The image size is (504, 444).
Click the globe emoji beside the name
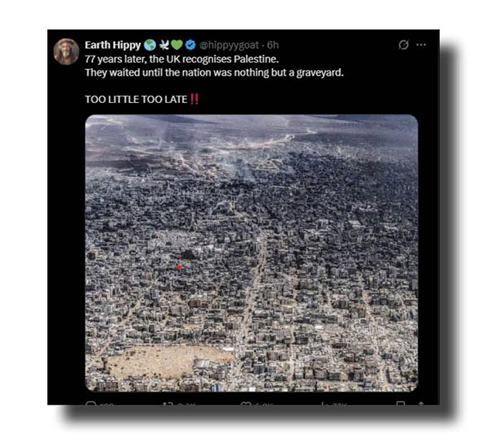tap(150, 45)
